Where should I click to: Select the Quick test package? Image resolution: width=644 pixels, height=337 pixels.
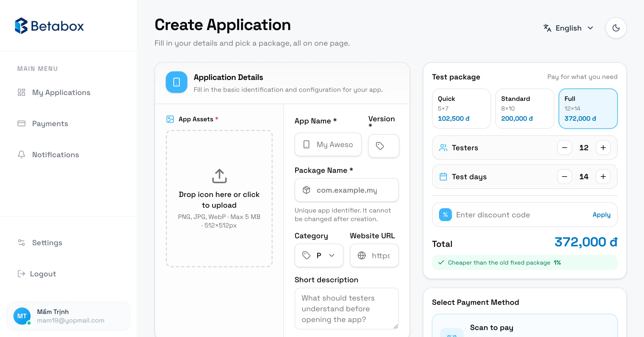pyautogui.click(x=462, y=109)
